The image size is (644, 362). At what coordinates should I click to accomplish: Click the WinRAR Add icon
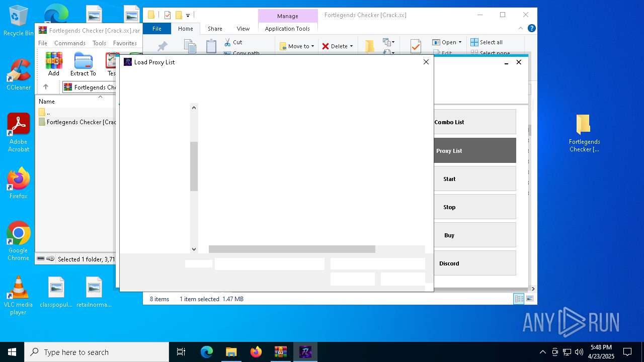click(54, 64)
